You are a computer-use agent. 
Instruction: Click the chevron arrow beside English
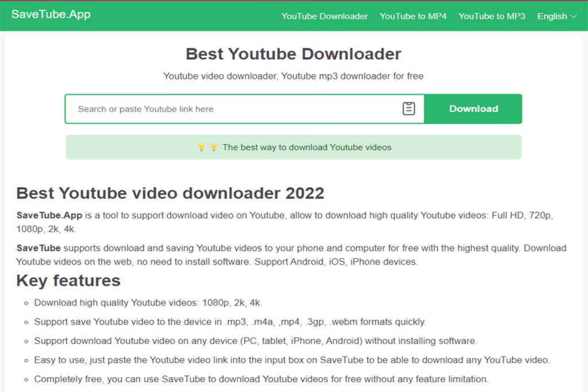pyautogui.click(x=573, y=17)
